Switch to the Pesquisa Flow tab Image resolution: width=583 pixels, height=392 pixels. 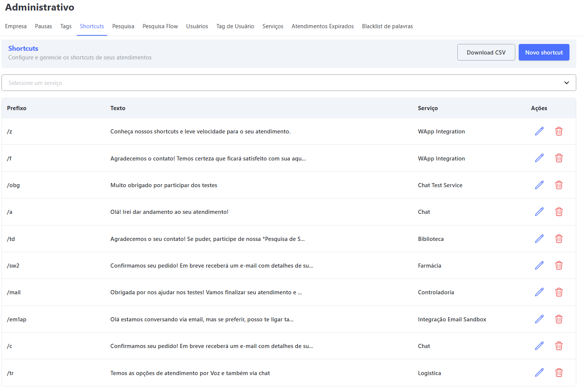tap(160, 26)
